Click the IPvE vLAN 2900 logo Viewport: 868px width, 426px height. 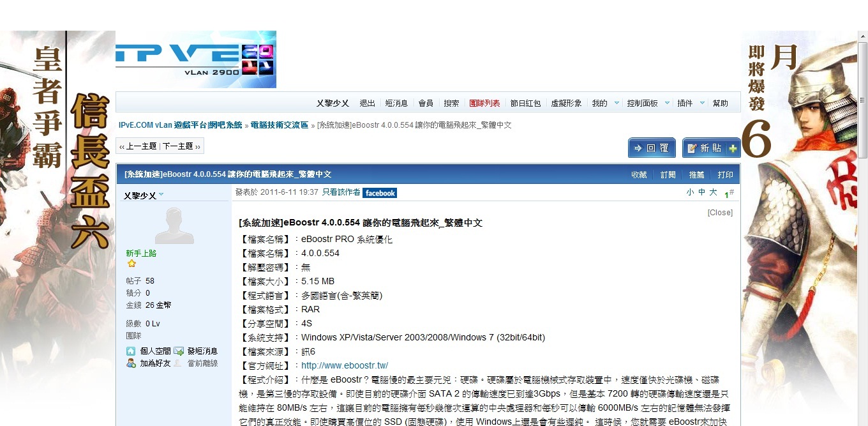pyautogui.click(x=196, y=59)
